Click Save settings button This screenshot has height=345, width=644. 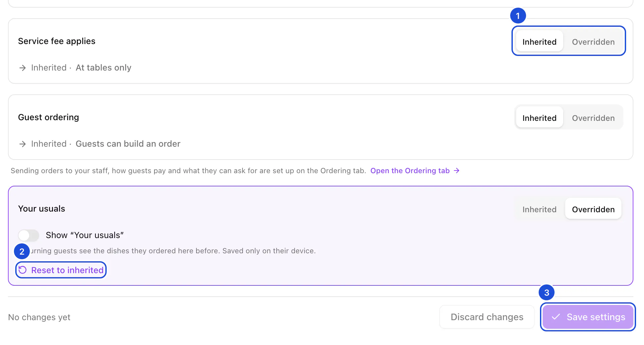588,317
